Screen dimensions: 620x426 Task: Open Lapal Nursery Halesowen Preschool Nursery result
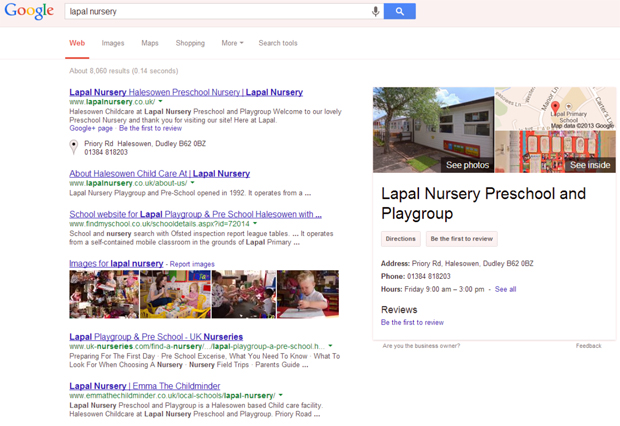(186, 92)
